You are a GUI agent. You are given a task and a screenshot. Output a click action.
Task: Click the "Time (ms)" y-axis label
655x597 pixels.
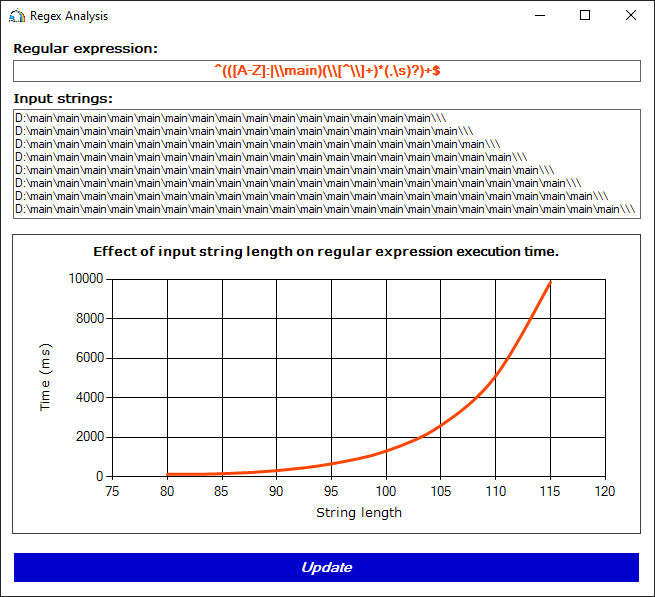(45, 378)
